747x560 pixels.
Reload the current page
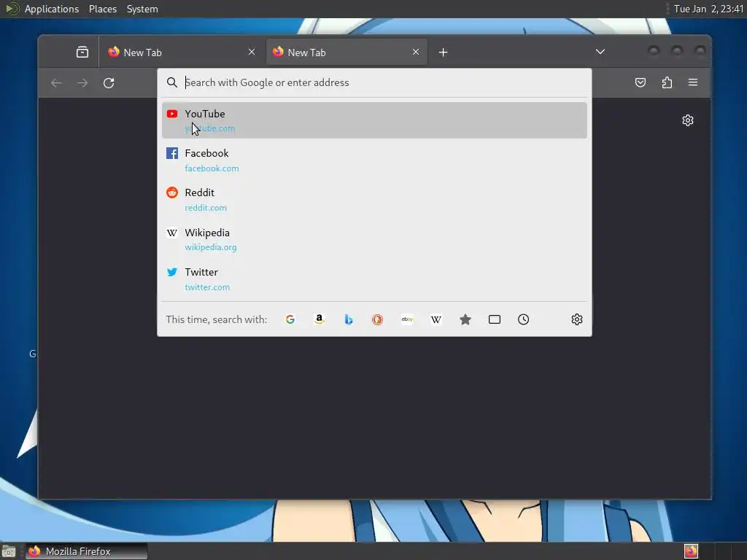109,83
